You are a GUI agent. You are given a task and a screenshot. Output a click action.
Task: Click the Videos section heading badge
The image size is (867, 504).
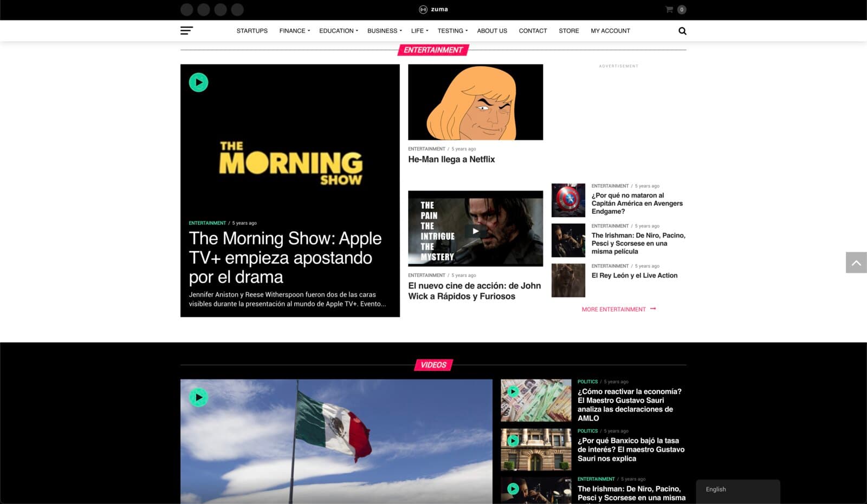click(433, 365)
